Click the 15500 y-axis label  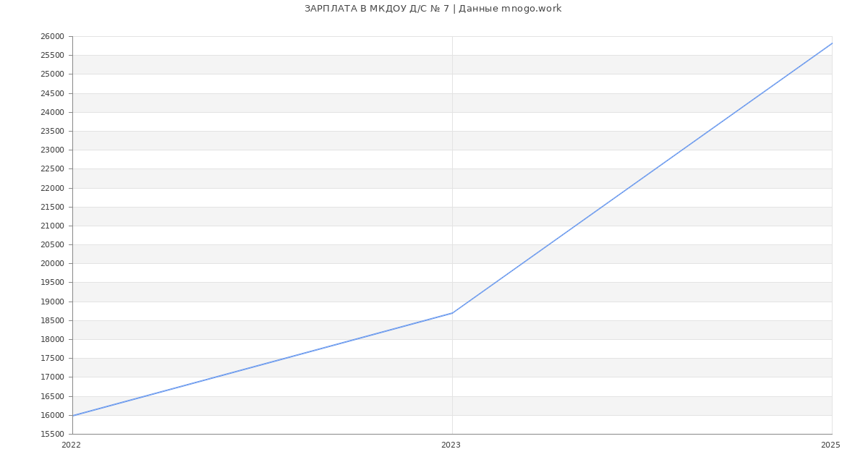pos(53,434)
